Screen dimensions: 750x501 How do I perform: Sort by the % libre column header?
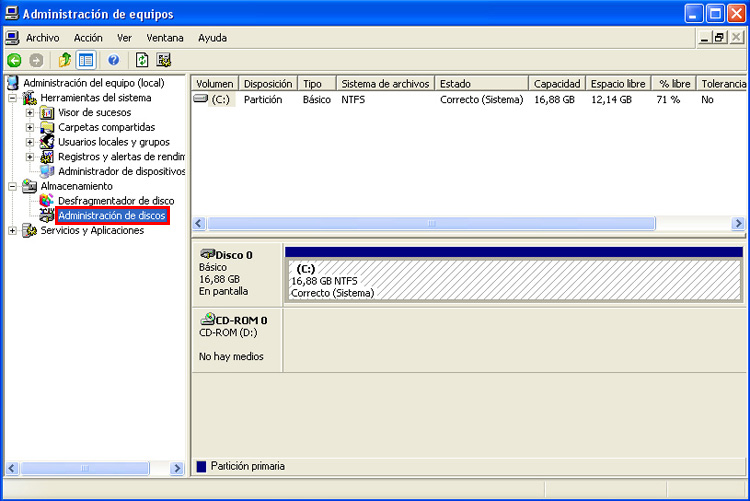(x=674, y=84)
